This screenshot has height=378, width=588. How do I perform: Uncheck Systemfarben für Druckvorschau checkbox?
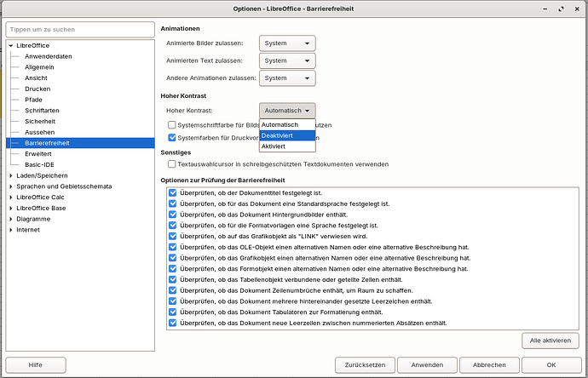coord(172,137)
